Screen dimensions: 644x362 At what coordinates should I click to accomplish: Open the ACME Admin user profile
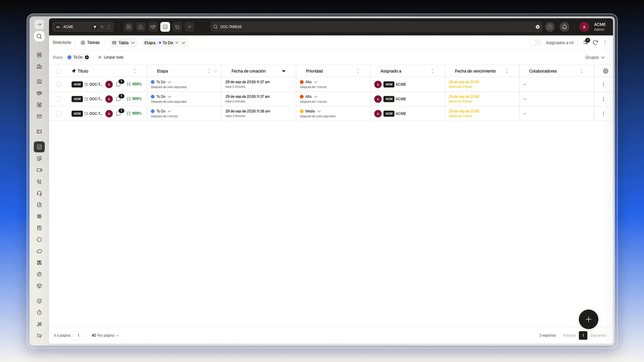593,27
